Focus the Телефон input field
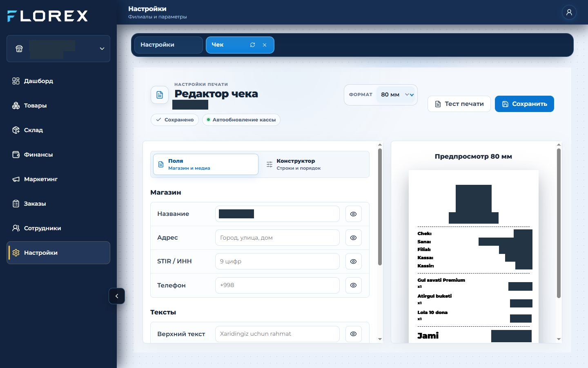 click(x=277, y=285)
